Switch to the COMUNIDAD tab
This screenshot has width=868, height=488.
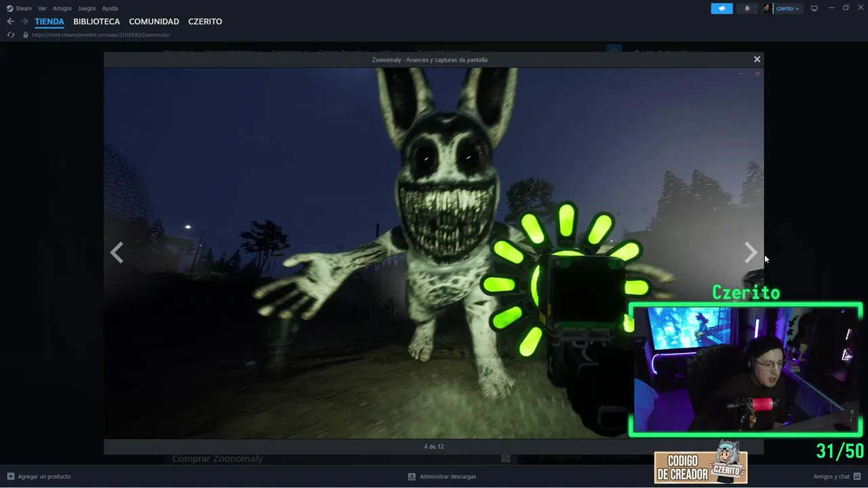point(154,22)
